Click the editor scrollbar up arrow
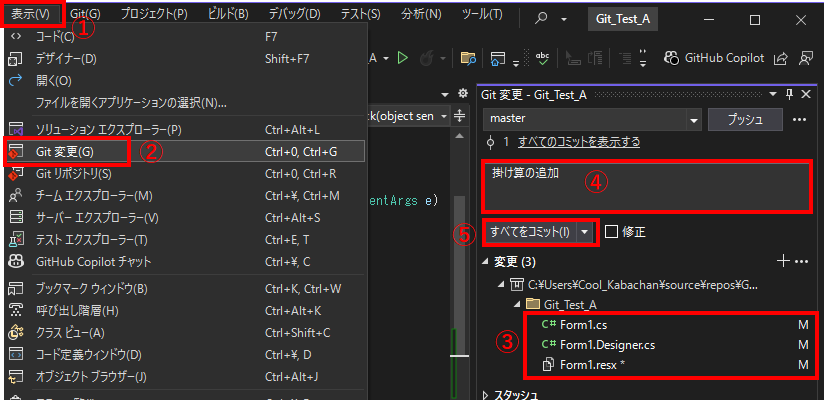Viewport: 824px width, 400px height. point(460,136)
